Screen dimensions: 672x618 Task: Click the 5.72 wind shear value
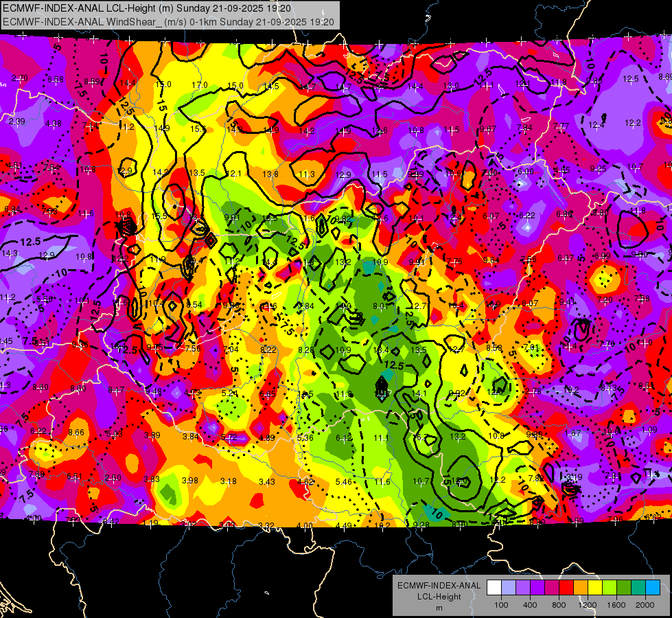point(229,437)
